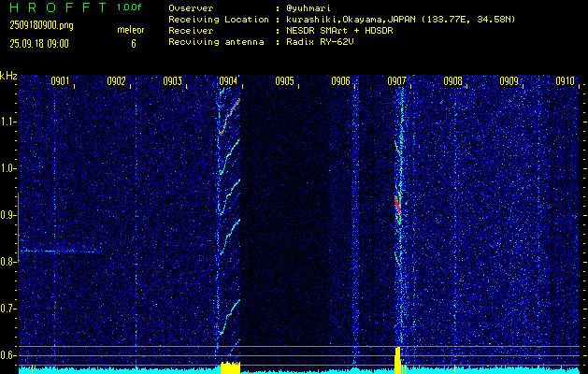Click the red echo streak at 0904 top
588x374 pixels.
point(230,116)
